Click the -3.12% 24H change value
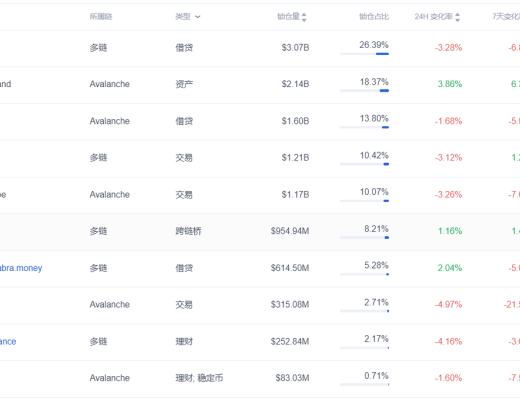This screenshot has height=400, width=520. [x=448, y=158]
